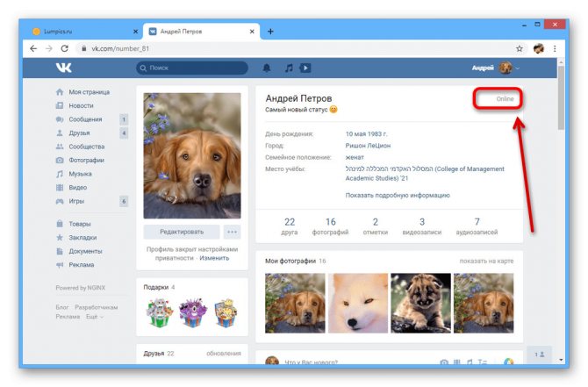The height and width of the screenshot is (387, 588).
Task: Open the friends online widget at bottom right
Action: [539, 355]
